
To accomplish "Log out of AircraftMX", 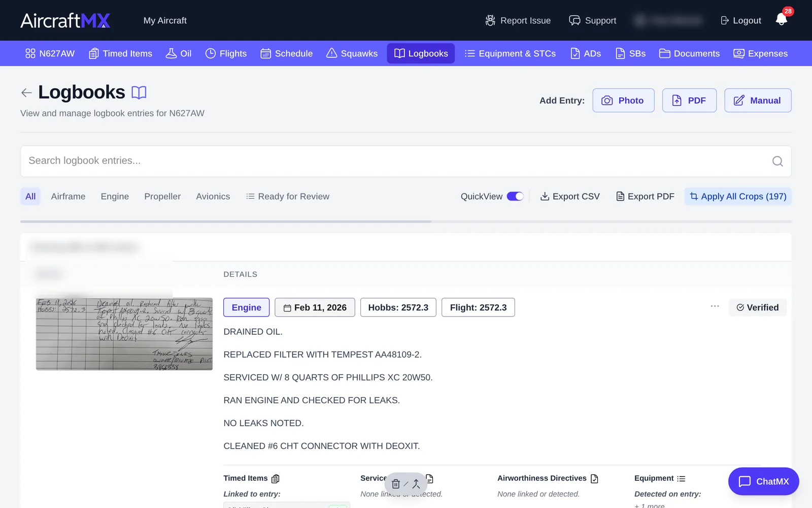I will [x=741, y=20].
